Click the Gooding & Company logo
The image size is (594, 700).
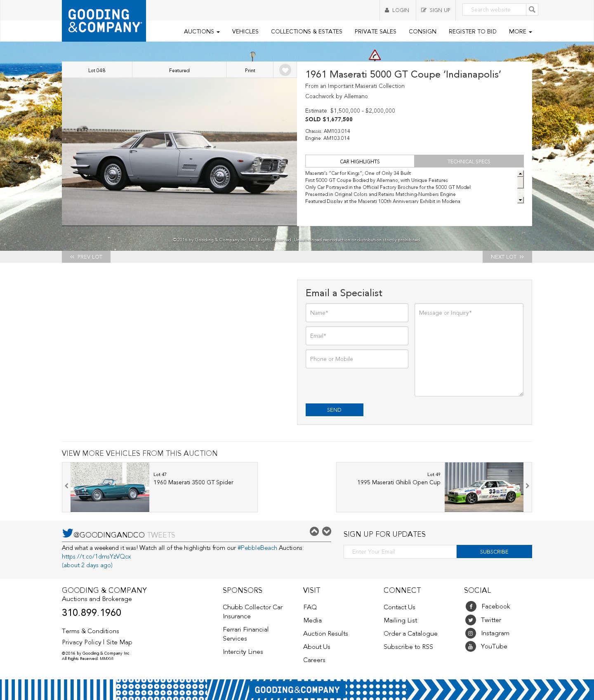pos(104,21)
